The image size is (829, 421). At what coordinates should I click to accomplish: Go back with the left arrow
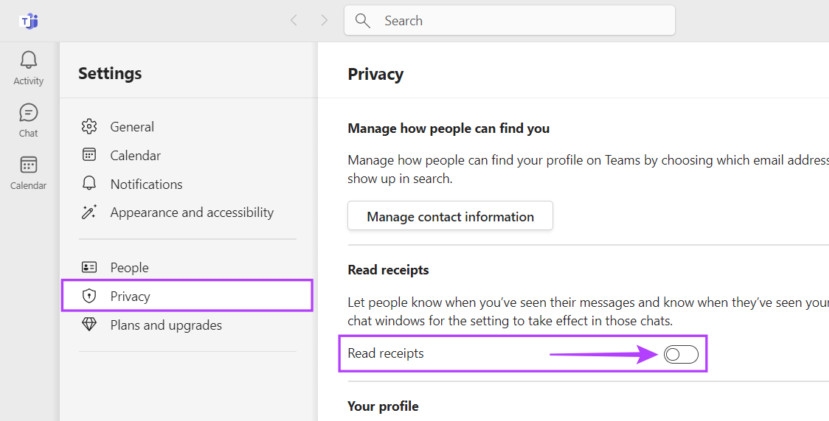click(x=294, y=21)
